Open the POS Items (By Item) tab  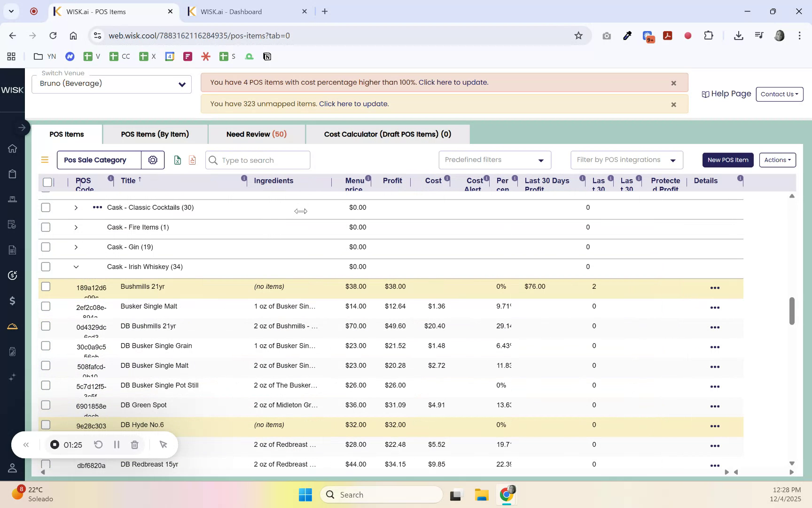pyautogui.click(x=155, y=134)
